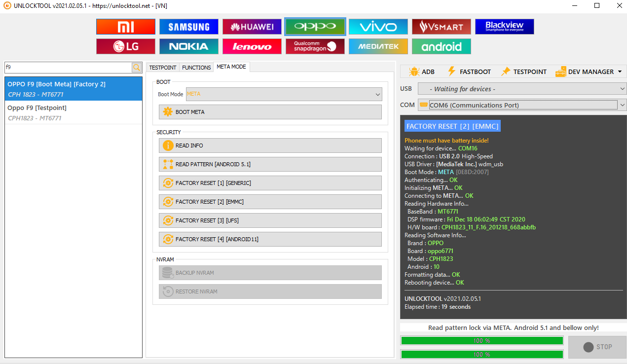Click the STOP button

pos(597,347)
